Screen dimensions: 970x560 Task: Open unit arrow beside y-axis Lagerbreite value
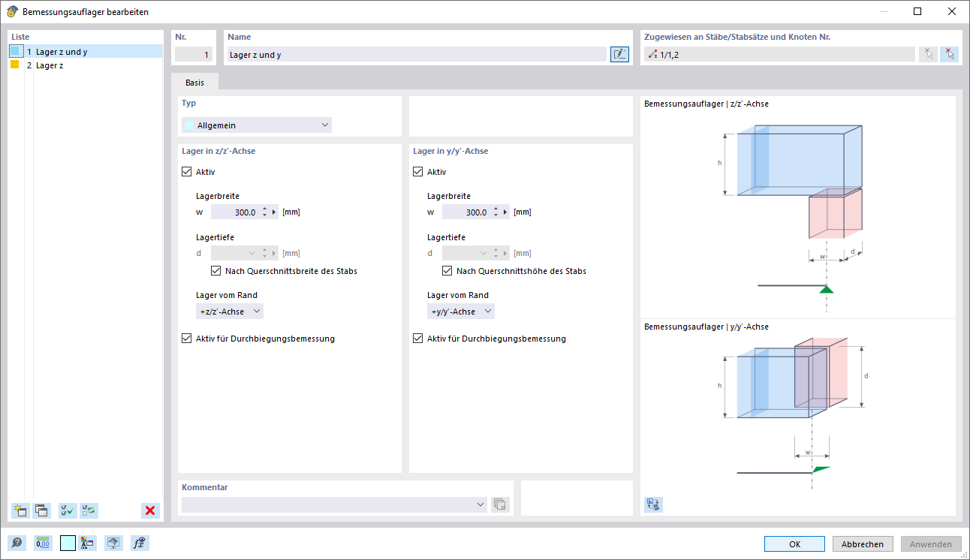pos(505,212)
